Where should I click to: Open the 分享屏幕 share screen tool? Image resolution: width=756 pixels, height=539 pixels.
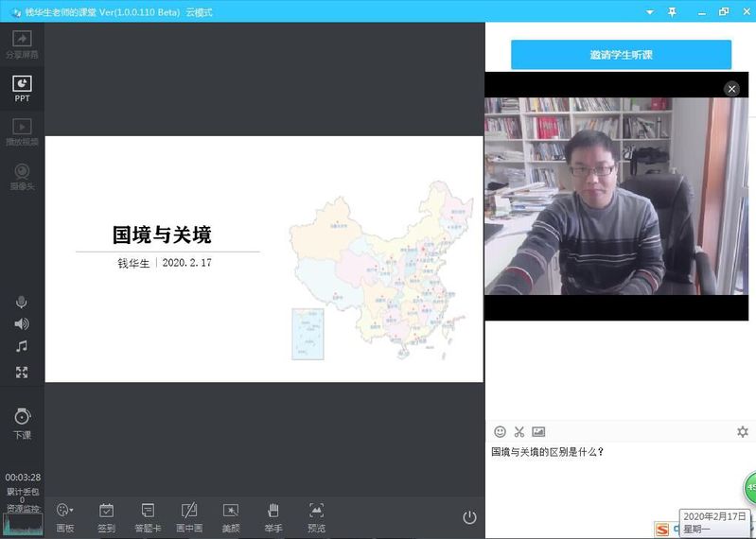tap(22, 44)
